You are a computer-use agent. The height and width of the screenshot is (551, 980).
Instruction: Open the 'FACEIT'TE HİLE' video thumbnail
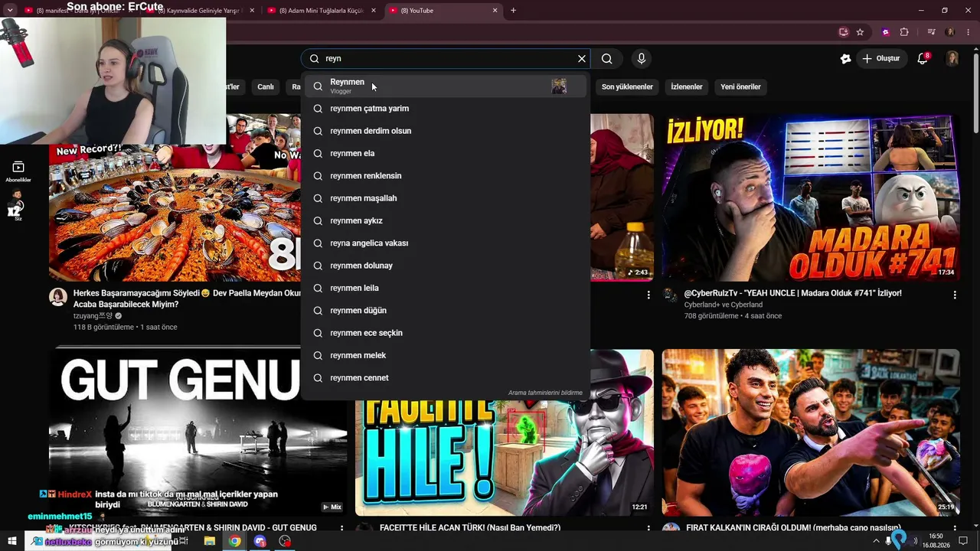(505, 452)
